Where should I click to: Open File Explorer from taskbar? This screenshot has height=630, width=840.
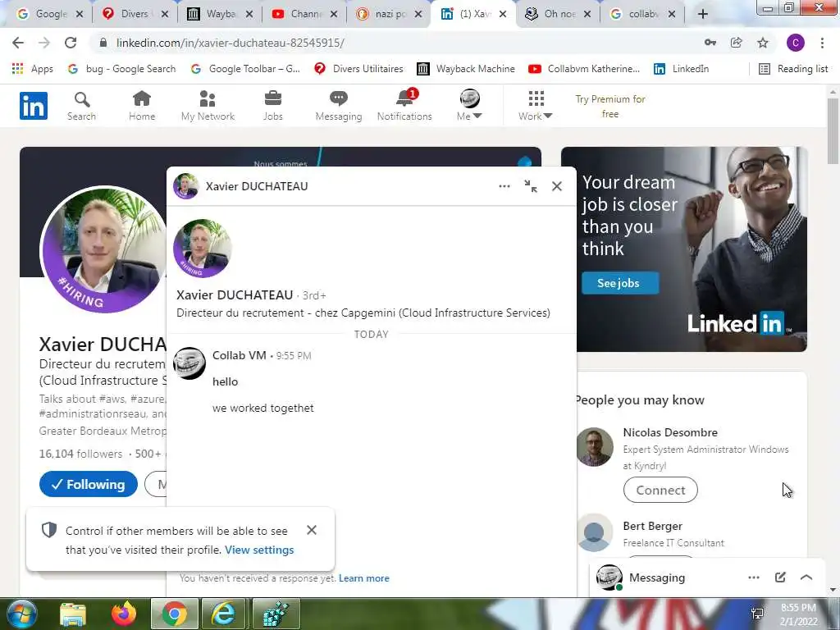pos(73,614)
